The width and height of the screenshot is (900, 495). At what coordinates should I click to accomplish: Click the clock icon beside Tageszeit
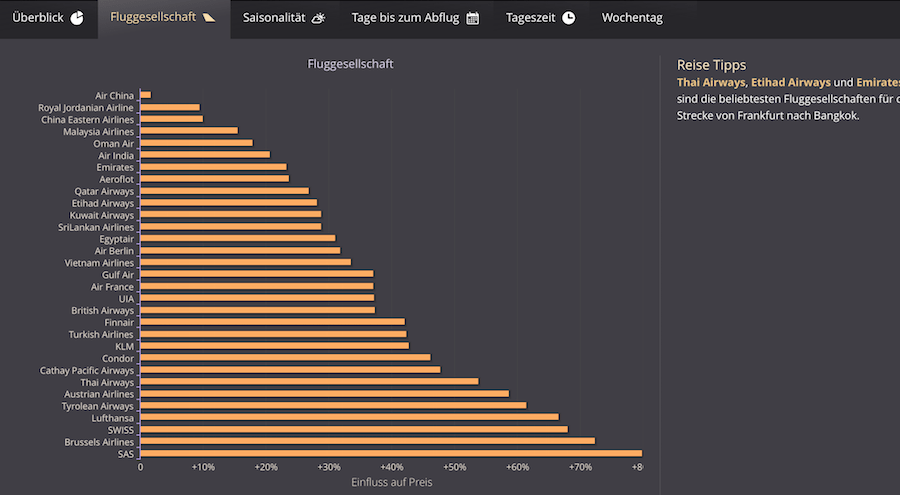pos(568,18)
